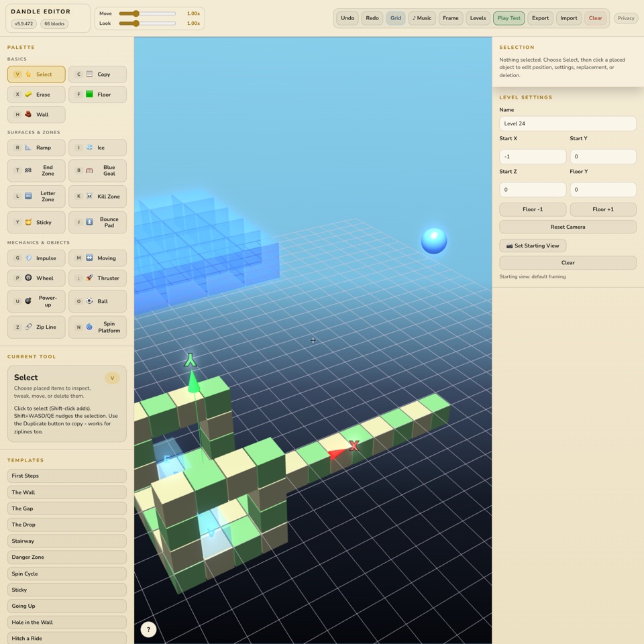Click the Redo button
The image size is (644, 644).
click(372, 18)
